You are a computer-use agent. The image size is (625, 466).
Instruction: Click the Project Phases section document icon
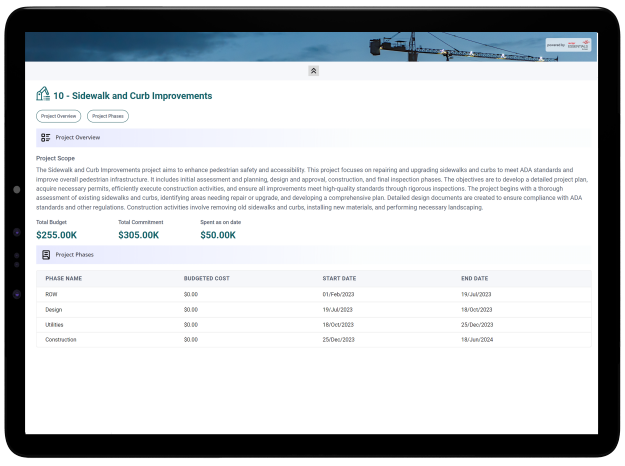45,255
